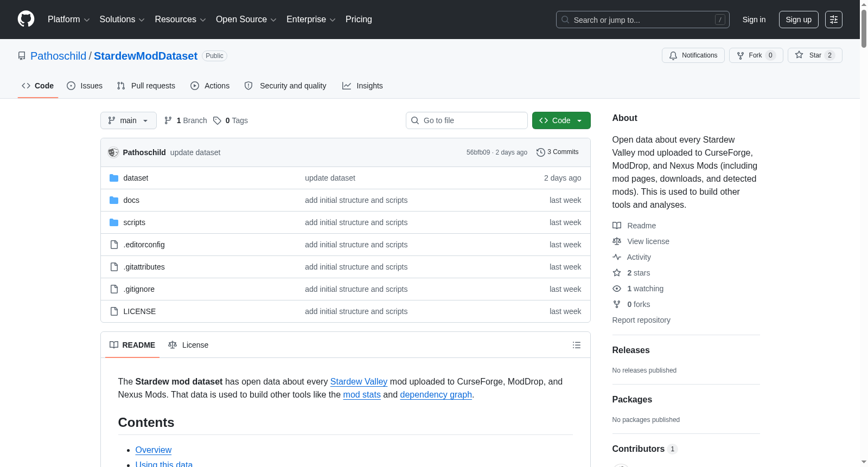Click the tag icon next to Tags

[x=217, y=120]
